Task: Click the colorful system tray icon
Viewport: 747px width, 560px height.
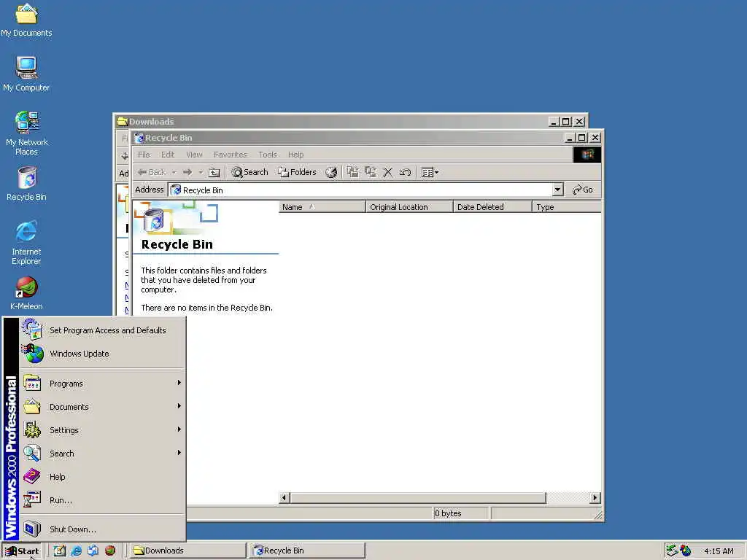Action: [686, 551]
